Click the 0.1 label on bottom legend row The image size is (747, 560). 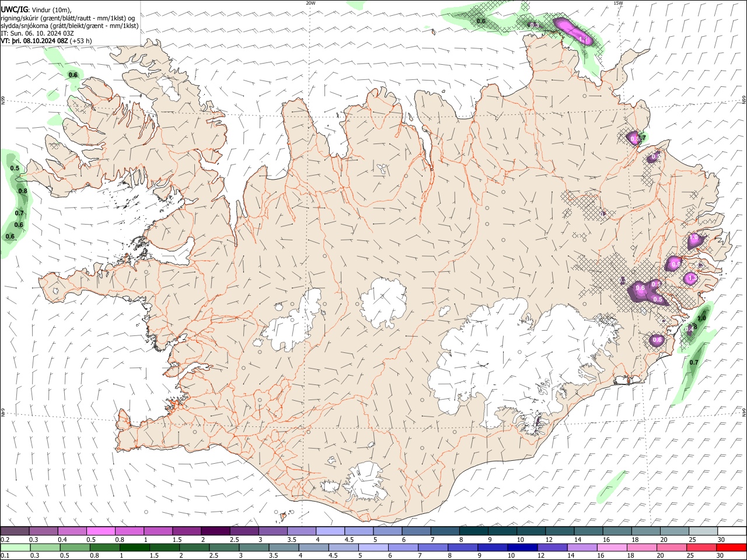pyautogui.click(x=5, y=556)
